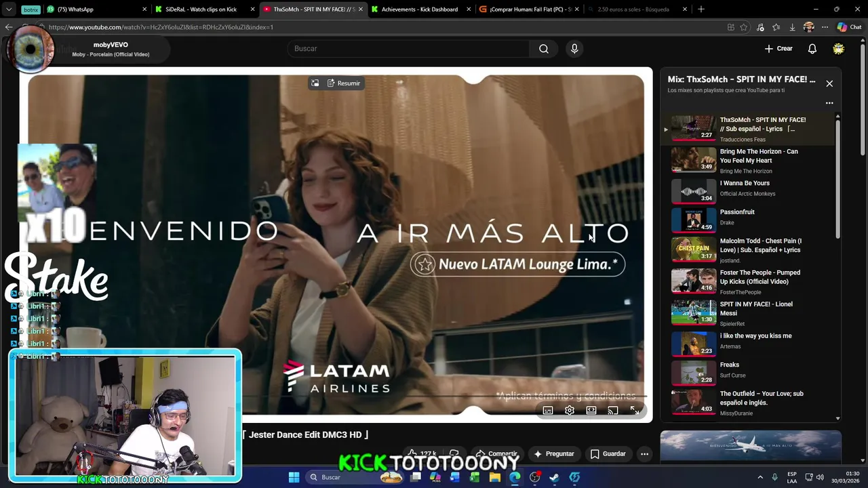Open the browser apps icon in address bar

(730, 27)
